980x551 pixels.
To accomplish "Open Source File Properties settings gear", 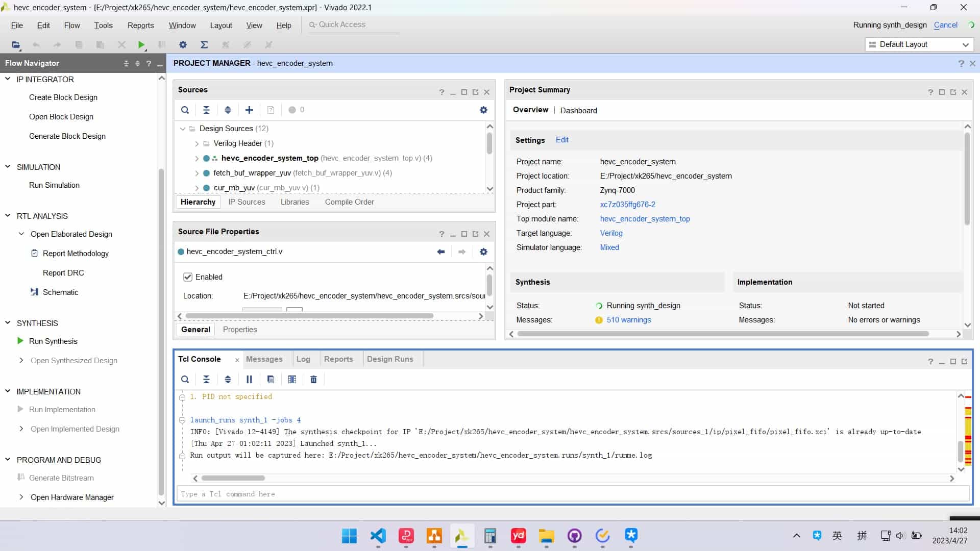I will point(483,252).
